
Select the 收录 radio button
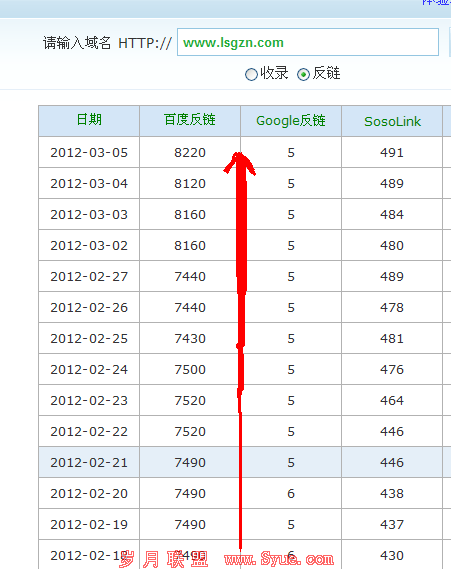click(251, 74)
